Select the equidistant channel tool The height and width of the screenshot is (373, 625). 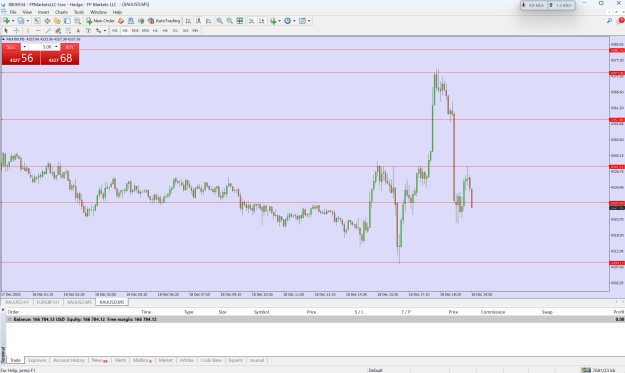click(x=58, y=30)
